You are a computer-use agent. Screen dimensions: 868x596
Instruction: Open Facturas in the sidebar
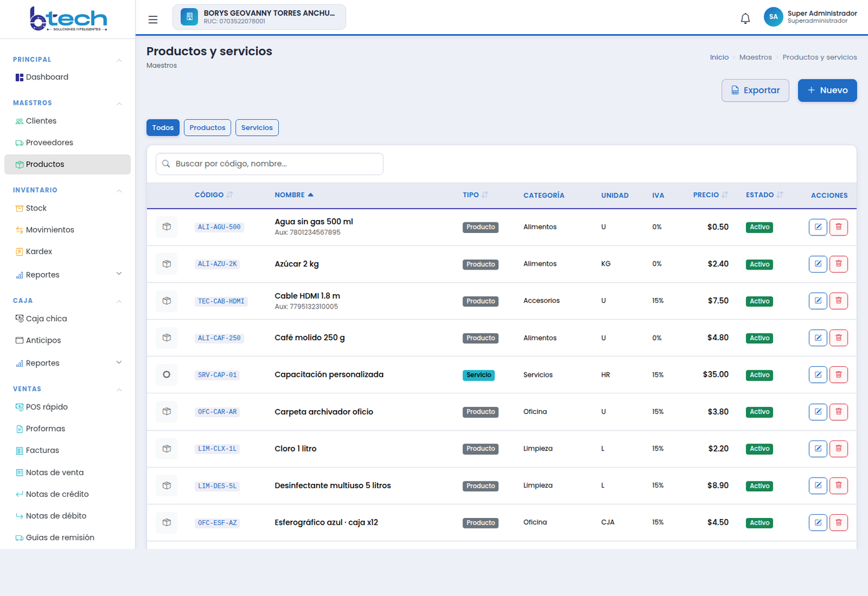(68, 450)
